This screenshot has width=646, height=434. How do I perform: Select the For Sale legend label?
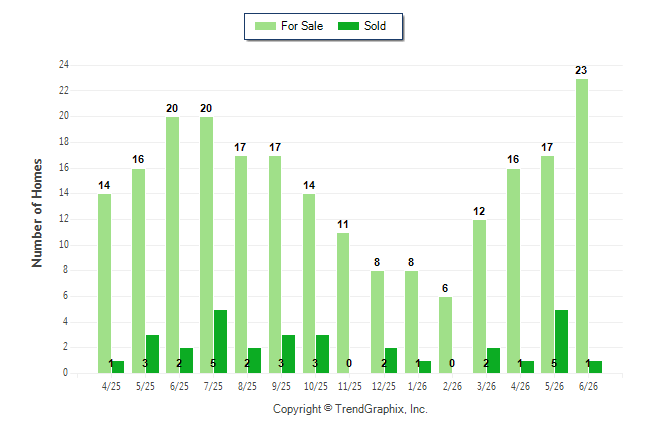click(x=302, y=26)
